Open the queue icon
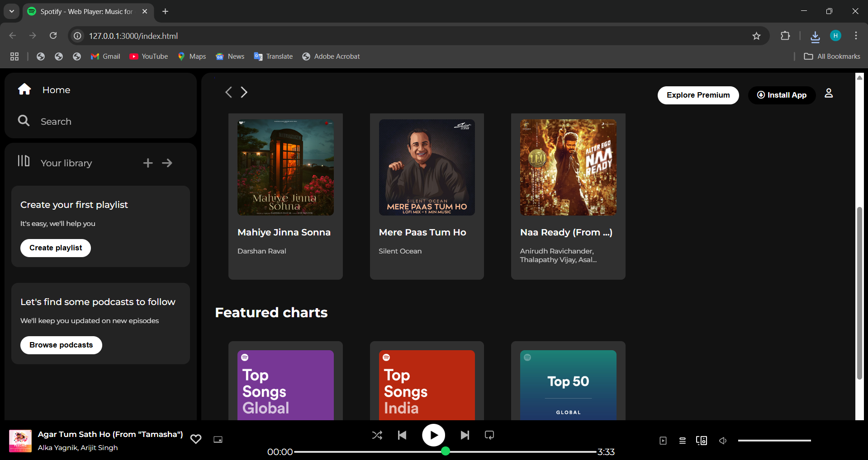This screenshot has width=868, height=460. click(x=682, y=441)
